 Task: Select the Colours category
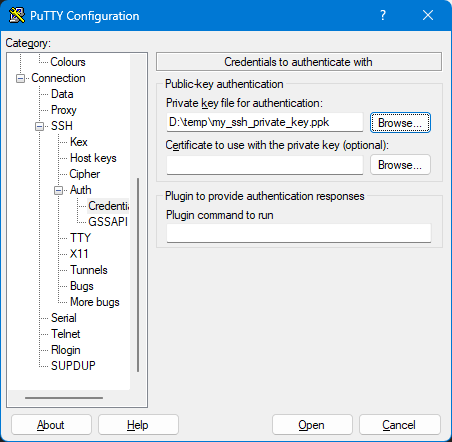[68, 62]
